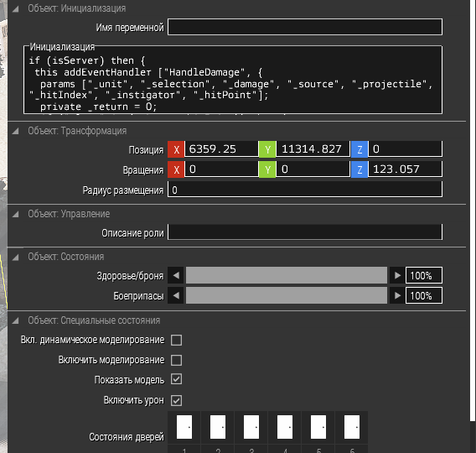This screenshot has height=453, width=476.
Task: Toggle door state icon 5
Action: [318, 427]
